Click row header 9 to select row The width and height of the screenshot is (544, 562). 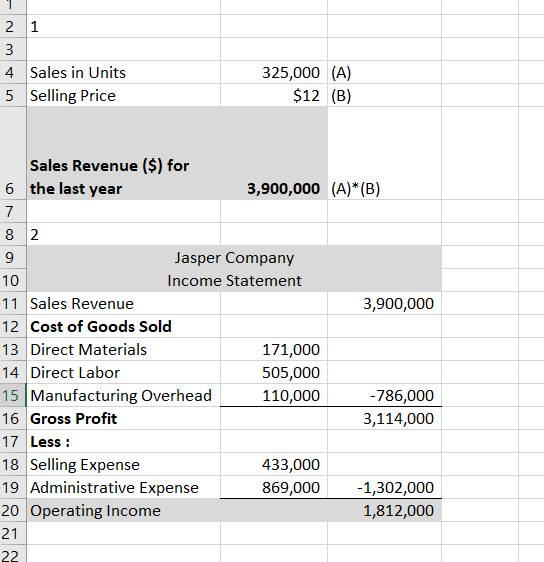(13, 257)
